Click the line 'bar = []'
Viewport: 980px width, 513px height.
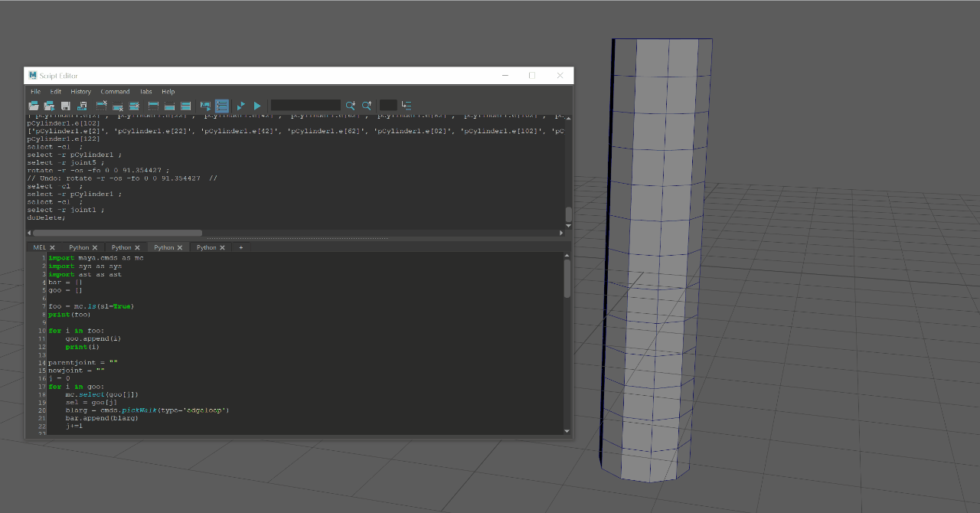[x=65, y=283]
